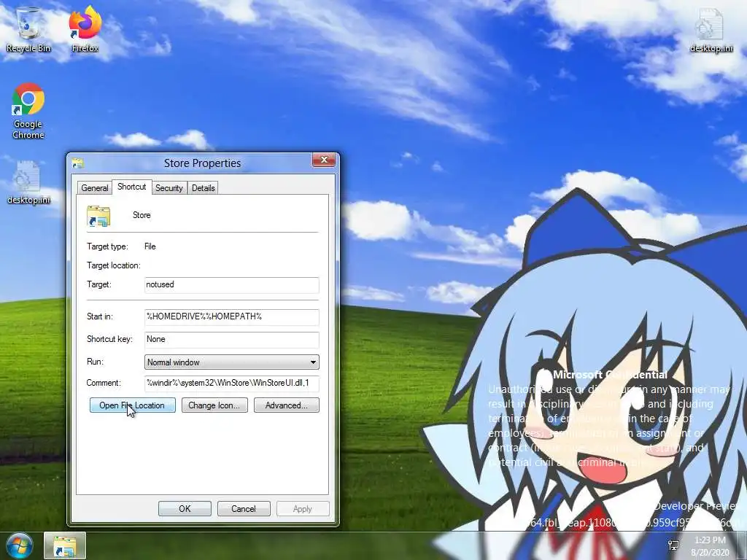
Task: Click the 'Target type:' label
Action: 107,246
